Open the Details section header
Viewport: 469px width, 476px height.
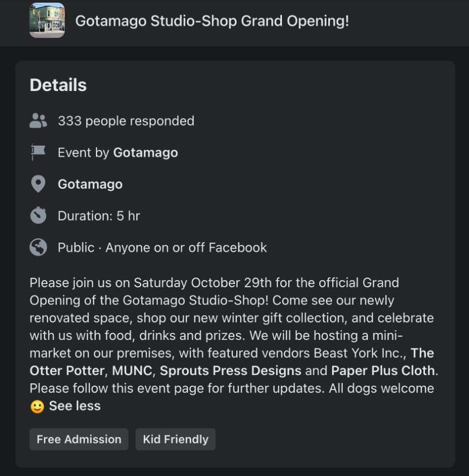tap(58, 85)
